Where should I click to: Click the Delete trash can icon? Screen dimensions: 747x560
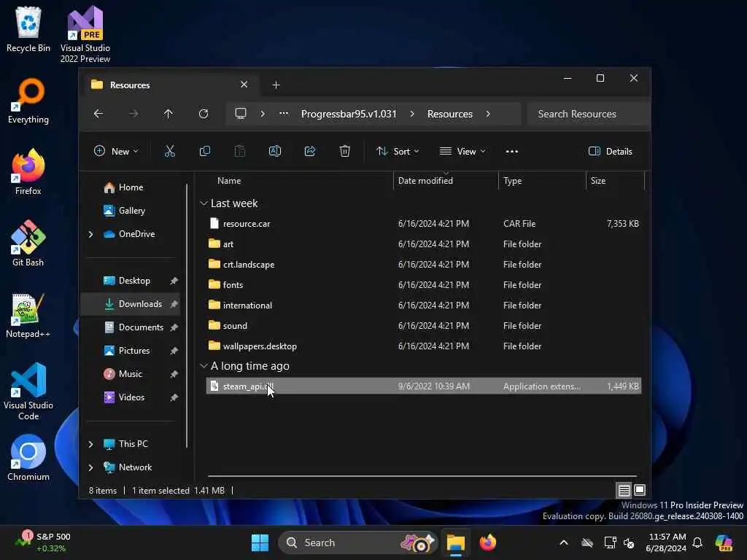pos(345,152)
